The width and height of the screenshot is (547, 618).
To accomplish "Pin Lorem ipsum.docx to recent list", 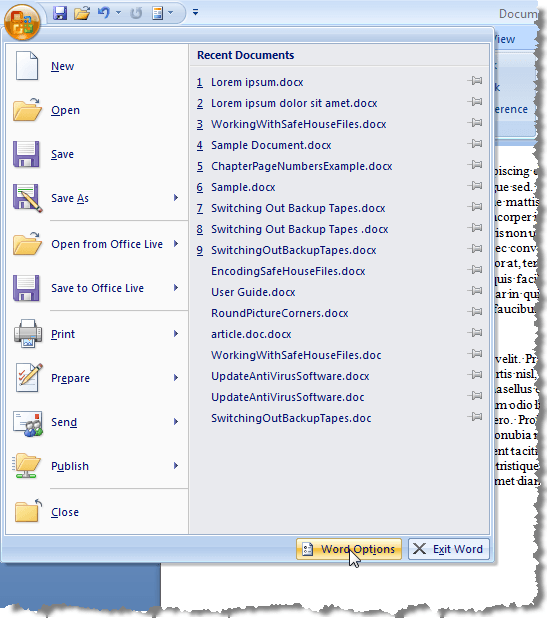I will (475, 81).
